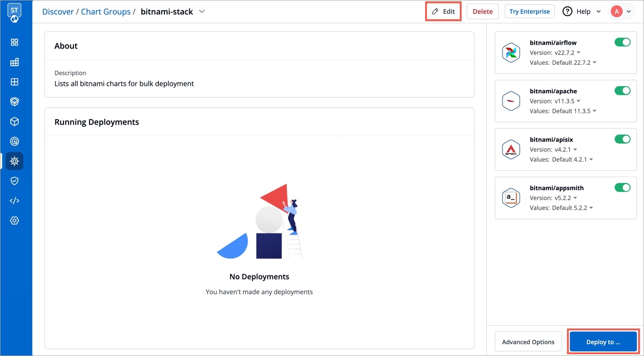Viewport: 644px width, 356px height.
Task: Open apache Values Default 11.3.5 dropdown
Action: pos(574,111)
